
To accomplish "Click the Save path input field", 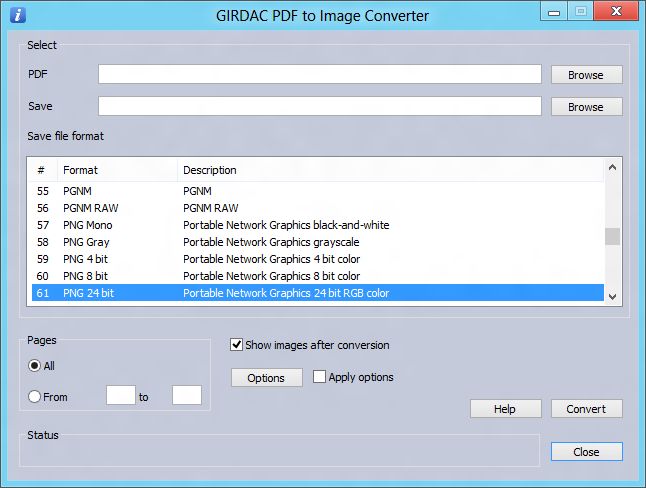I will coord(320,106).
